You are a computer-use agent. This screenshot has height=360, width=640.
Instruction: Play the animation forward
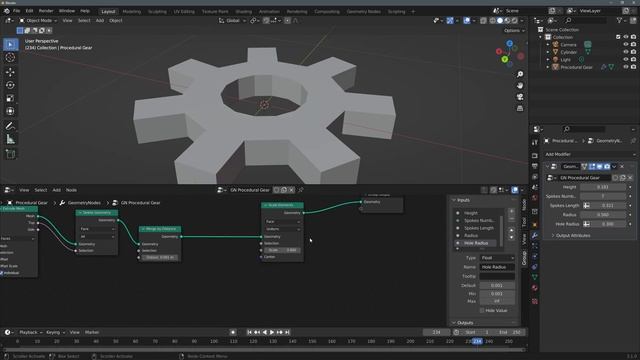tap(272, 332)
